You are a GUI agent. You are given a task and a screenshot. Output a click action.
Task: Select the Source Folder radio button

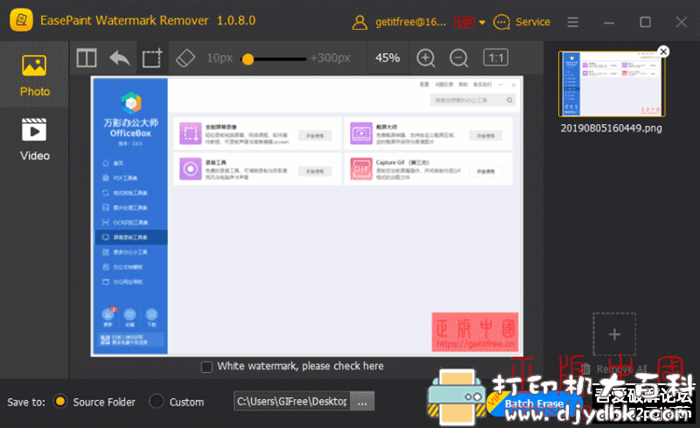60,401
